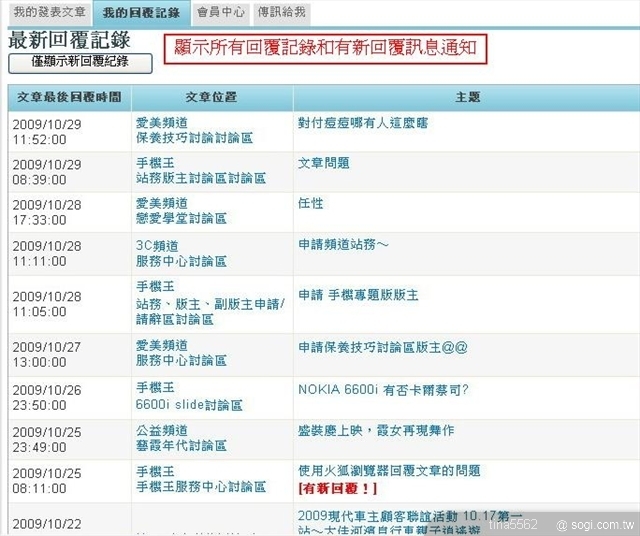This screenshot has height=536, width=640.
Task: Open the 站務、版主、副版主申請/請辭區討論區 link
Action: [210, 312]
